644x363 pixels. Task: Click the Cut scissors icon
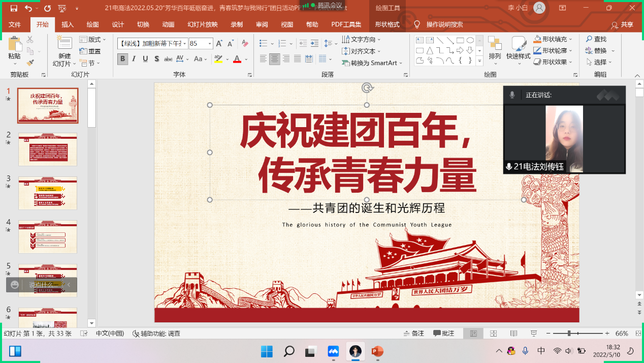tap(30, 40)
